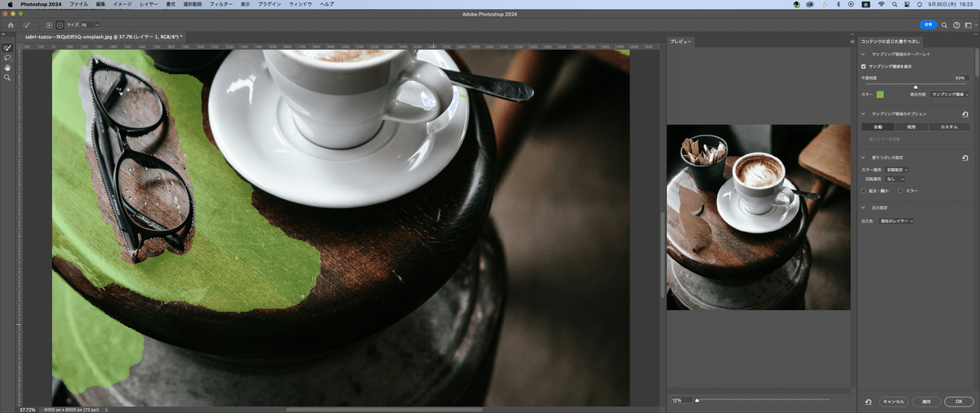Image resolution: width=980 pixels, height=413 pixels.
Task: Enable the ミラー checkbox
Action: [x=901, y=190]
